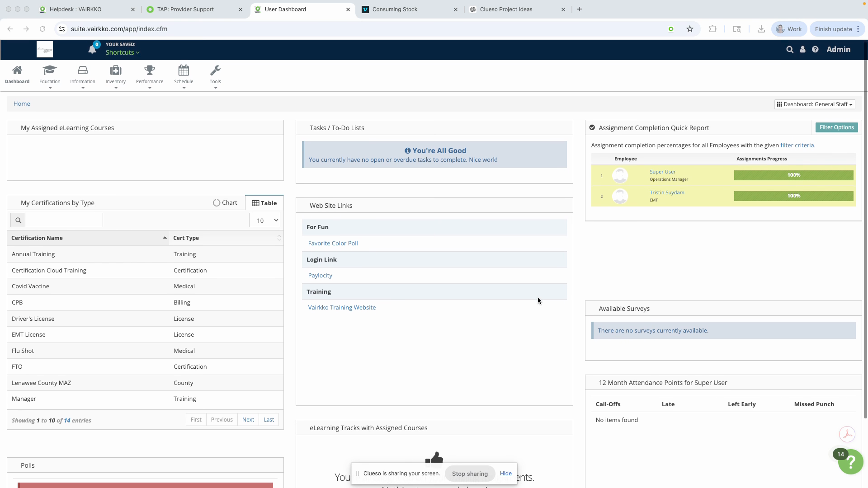Switch to the Consuming Stock tab
Image resolution: width=868 pixels, height=488 pixels.
point(410,9)
